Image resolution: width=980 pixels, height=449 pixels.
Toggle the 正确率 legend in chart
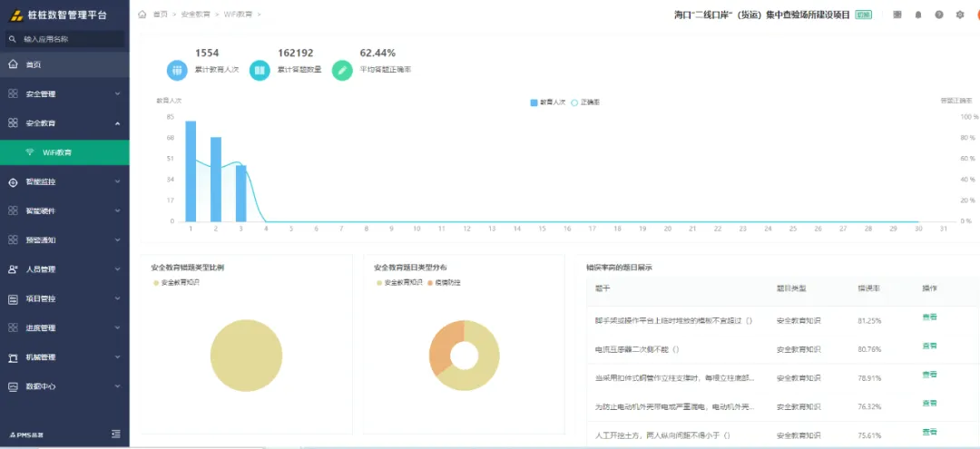(x=585, y=102)
